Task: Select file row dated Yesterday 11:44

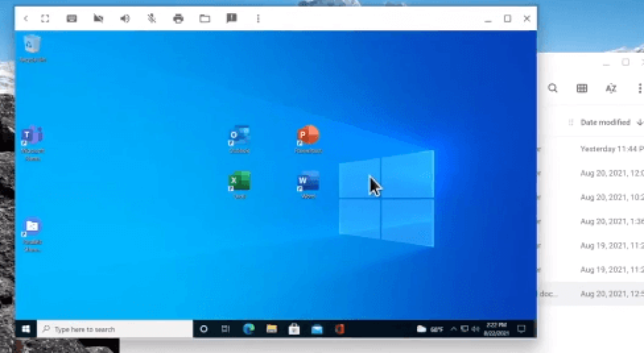Action: 591,149
